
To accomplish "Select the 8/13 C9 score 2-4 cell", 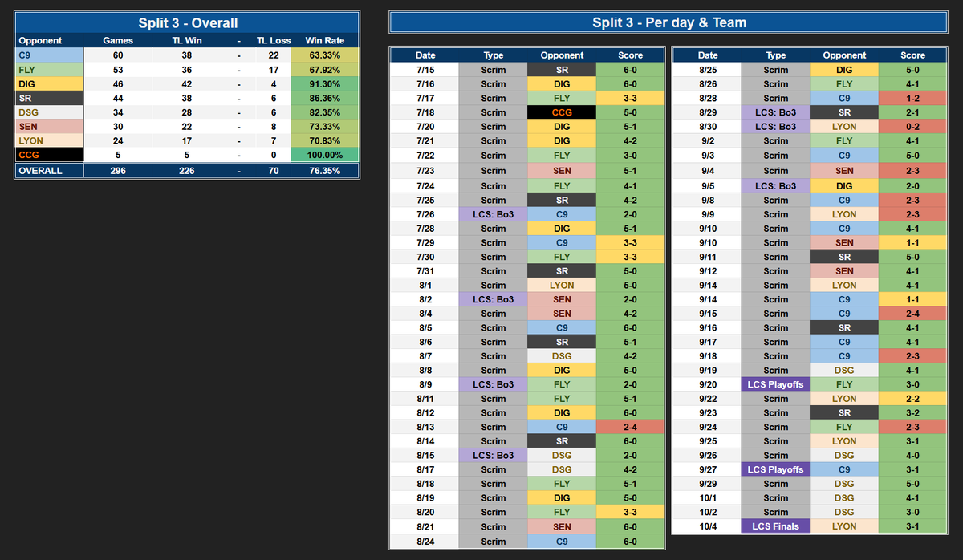I will click(x=630, y=427).
